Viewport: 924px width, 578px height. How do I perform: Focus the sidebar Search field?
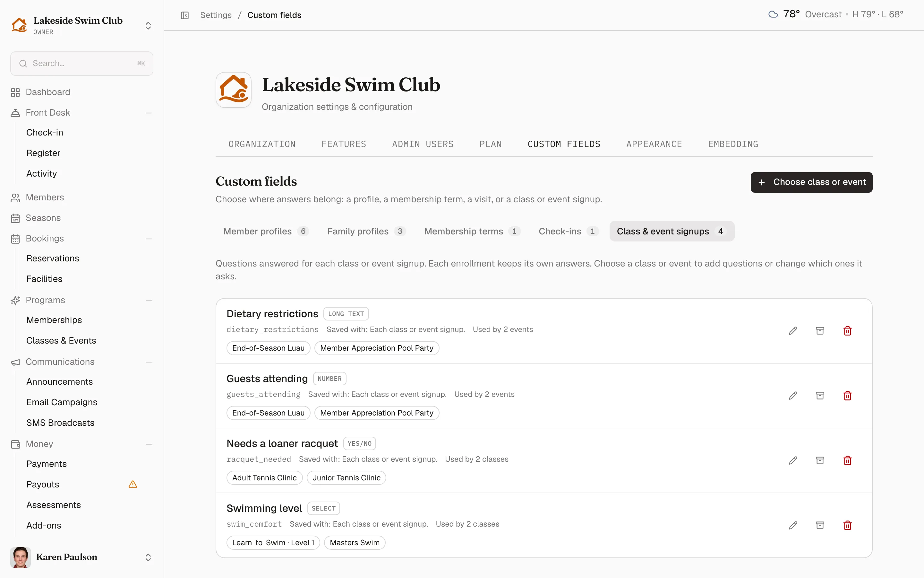[82, 64]
